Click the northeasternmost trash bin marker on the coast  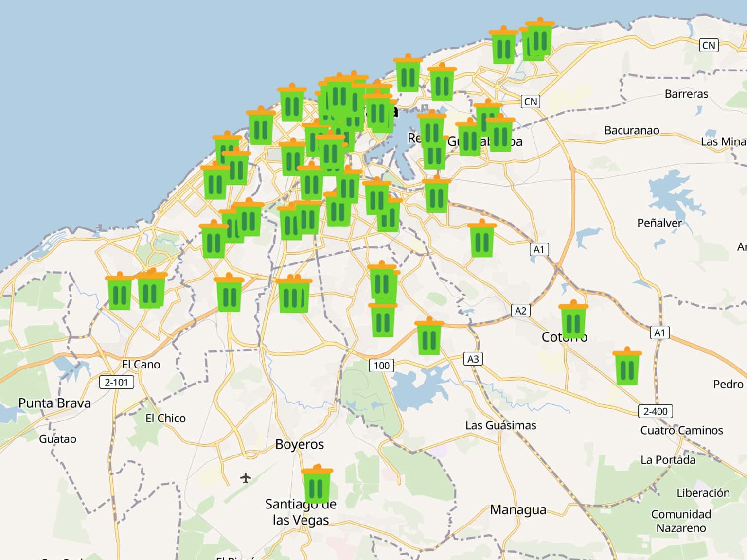click(x=540, y=37)
